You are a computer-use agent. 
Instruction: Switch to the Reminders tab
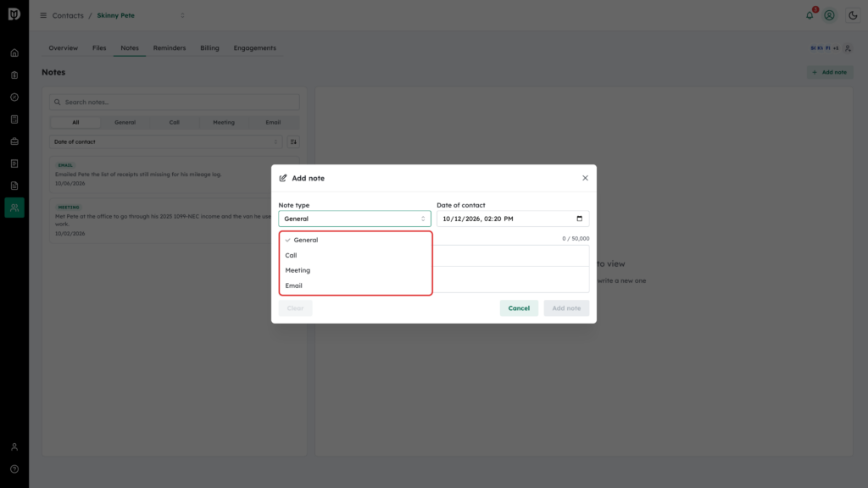pos(170,48)
